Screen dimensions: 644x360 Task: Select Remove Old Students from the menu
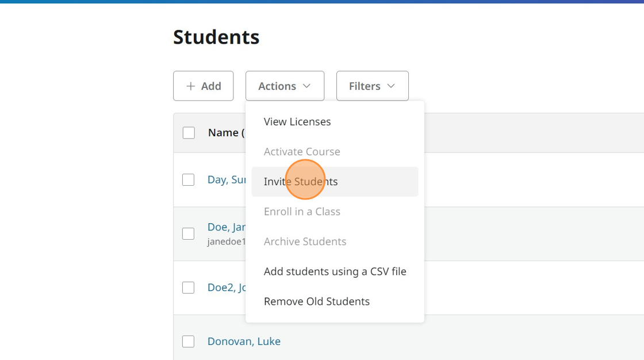coord(316,301)
